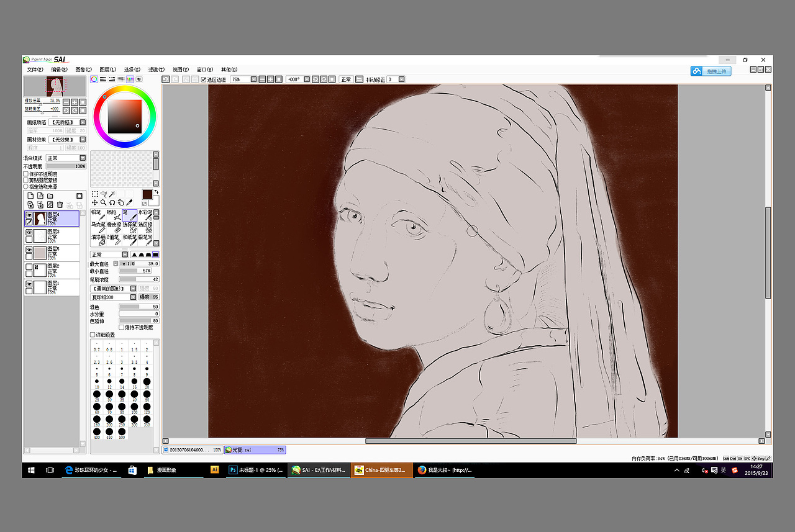Show layer 图层2 via visibility box
795x532 pixels.
click(29, 266)
